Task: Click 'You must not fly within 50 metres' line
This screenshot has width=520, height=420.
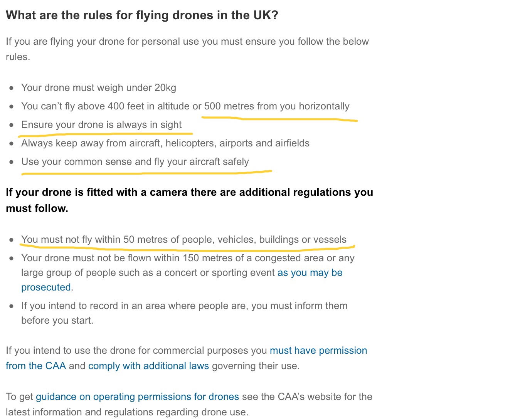Action: pyautogui.click(x=184, y=240)
